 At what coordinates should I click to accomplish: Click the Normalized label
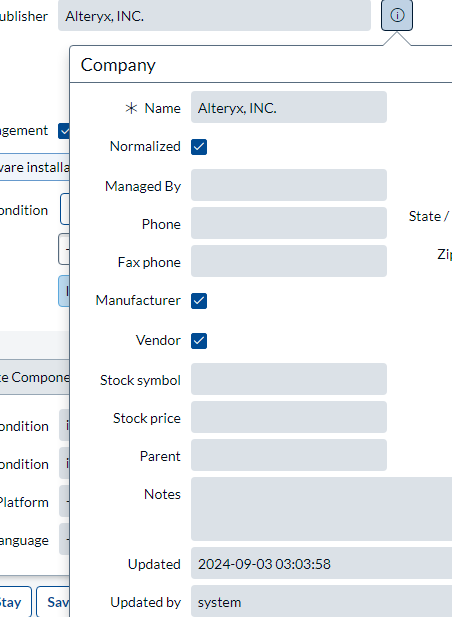pyautogui.click(x=145, y=146)
